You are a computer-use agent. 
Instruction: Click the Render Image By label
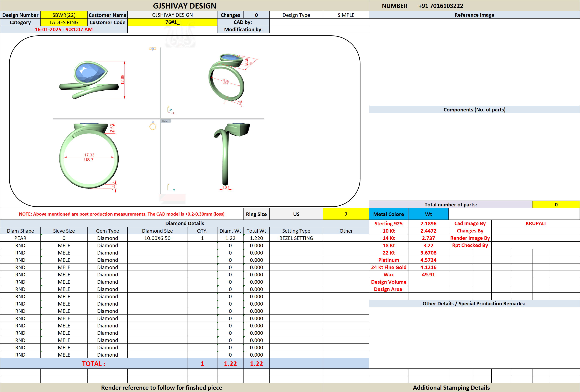(x=470, y=238)
